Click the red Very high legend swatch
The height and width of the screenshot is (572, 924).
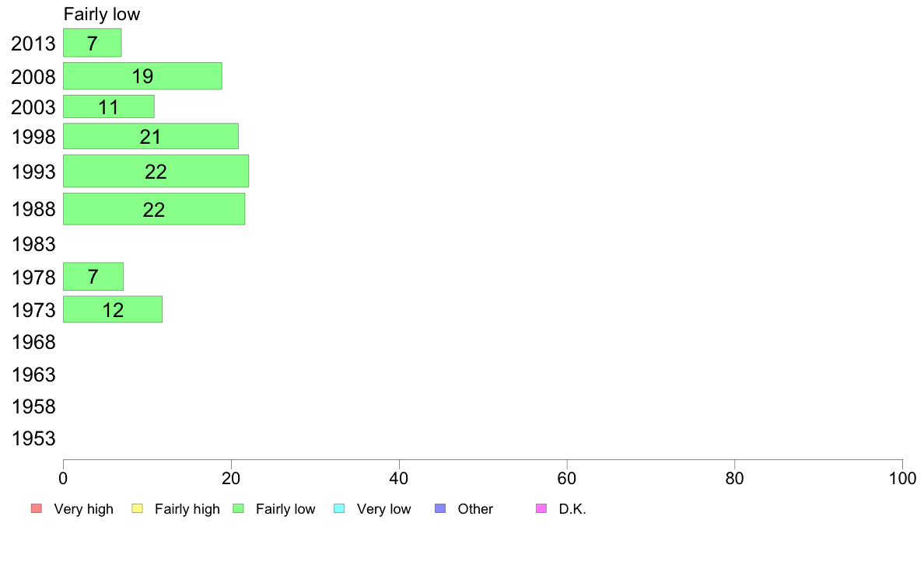tap(37, 508)
